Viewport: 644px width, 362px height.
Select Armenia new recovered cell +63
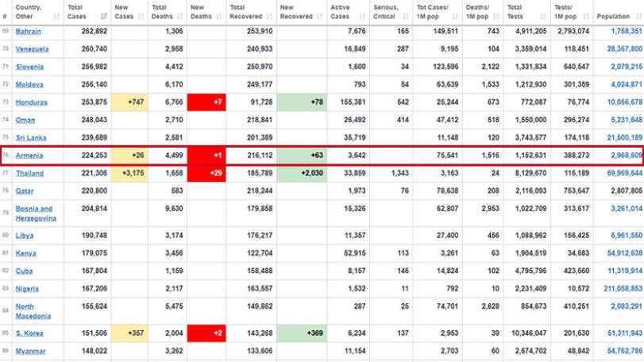302,155
